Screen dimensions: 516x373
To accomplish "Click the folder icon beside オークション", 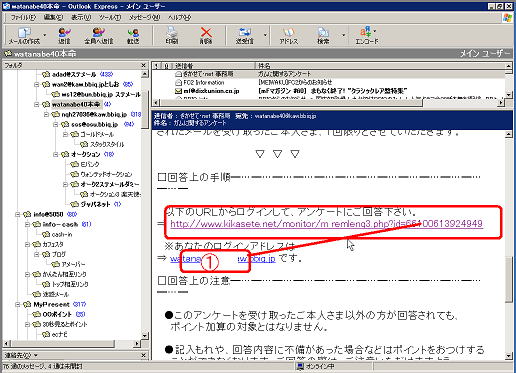I will (x=65, y=154).
